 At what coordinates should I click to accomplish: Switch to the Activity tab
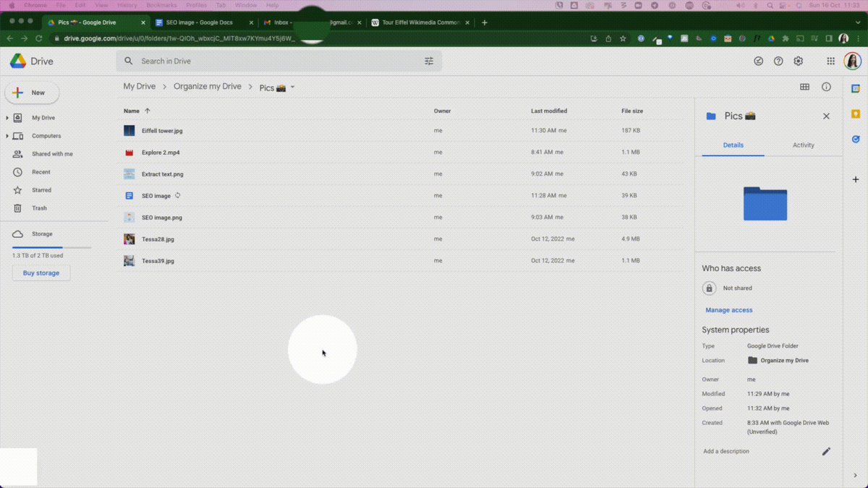click(803, 145)
